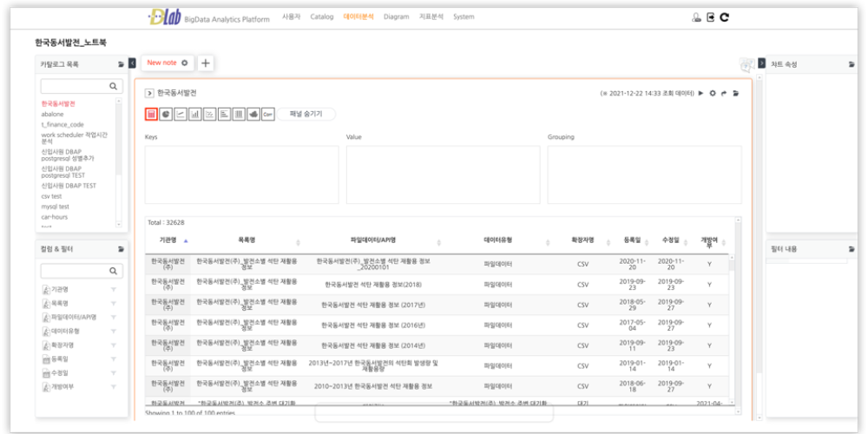
Task: Open the System menu
Action: [x=464, y=17]
